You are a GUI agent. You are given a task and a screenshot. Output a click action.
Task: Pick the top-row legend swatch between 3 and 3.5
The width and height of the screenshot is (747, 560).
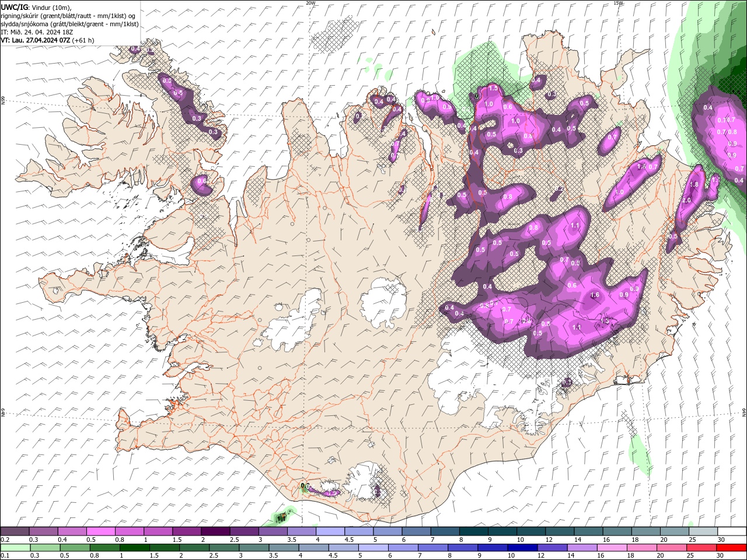point(273,531)
